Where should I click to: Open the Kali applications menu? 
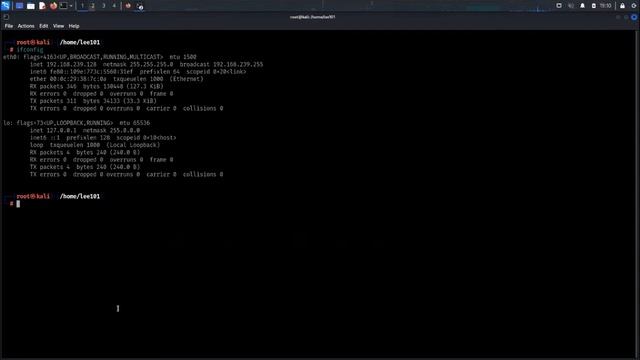coord(5,6)
